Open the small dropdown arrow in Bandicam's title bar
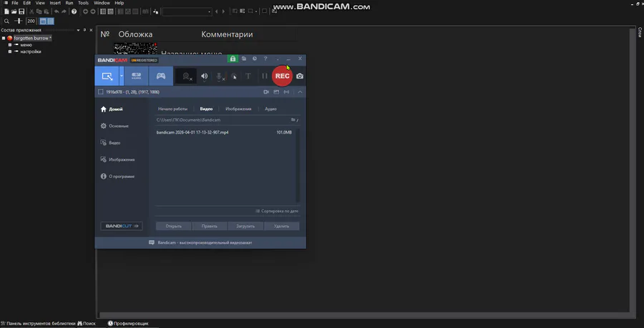Screen dimensions: 644x328 pos(278,59)
